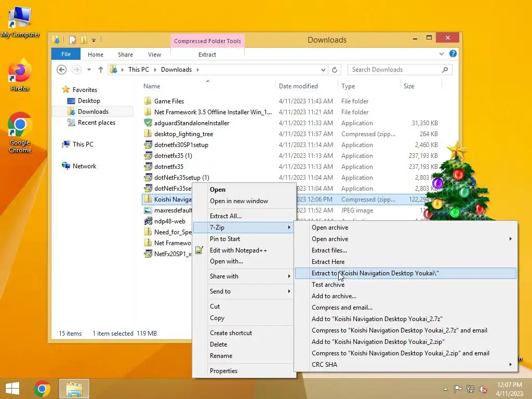
Task: Expand address bar history dropdown
Action: click(x=323, y=70)
